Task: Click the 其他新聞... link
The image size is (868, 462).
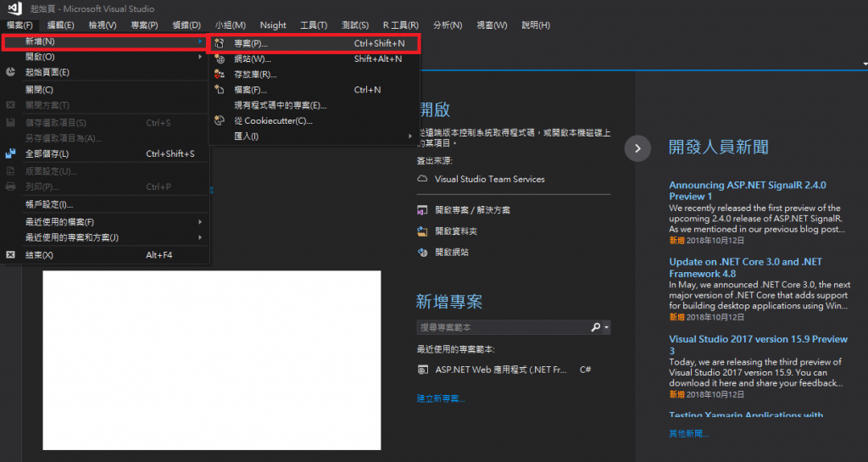Action: [x=688, y=433]
